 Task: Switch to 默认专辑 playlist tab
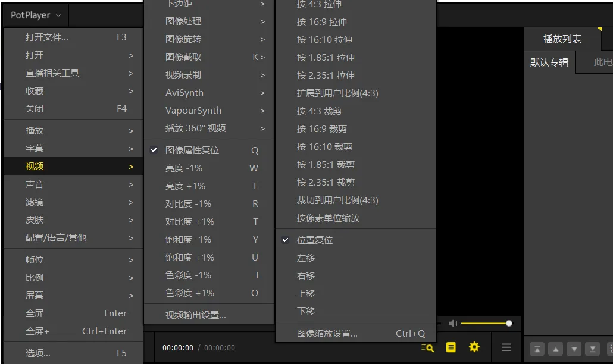click(549, 62)
